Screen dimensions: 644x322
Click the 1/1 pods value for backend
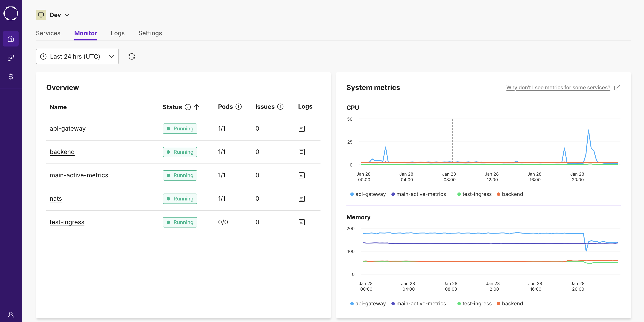[222, 152]
